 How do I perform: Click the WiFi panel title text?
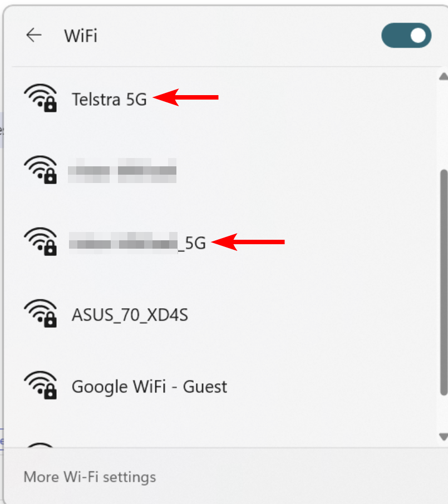point(81,36)
